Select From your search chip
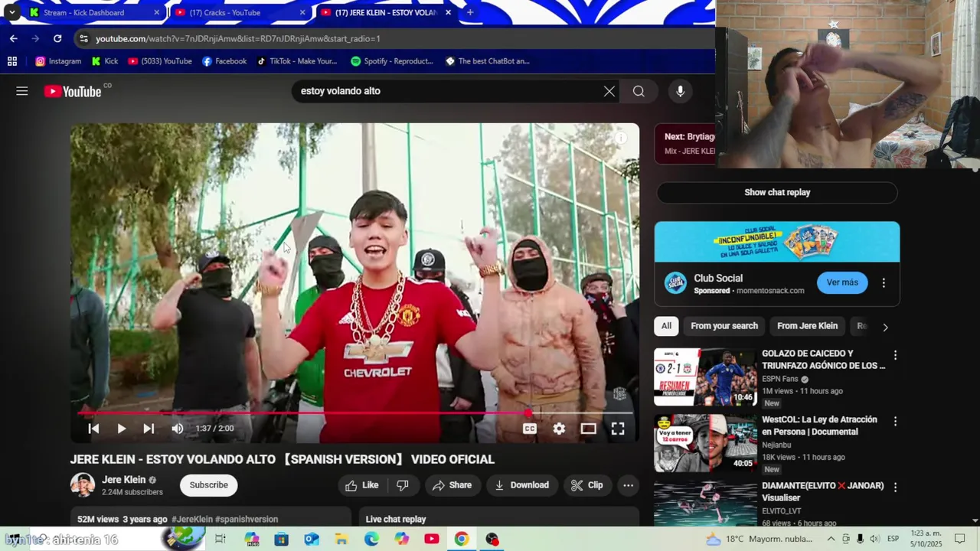Screen dimensions: 980x551 coord(724,326)
